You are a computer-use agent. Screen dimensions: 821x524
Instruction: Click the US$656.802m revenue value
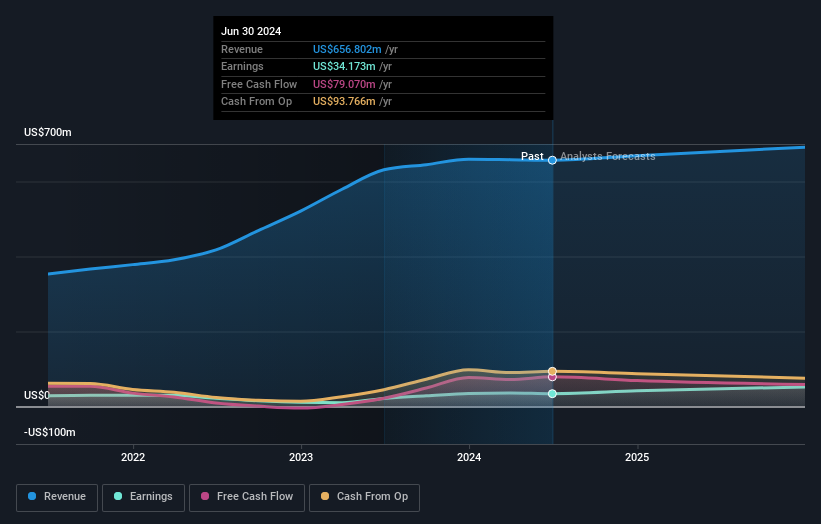point(347,49)
